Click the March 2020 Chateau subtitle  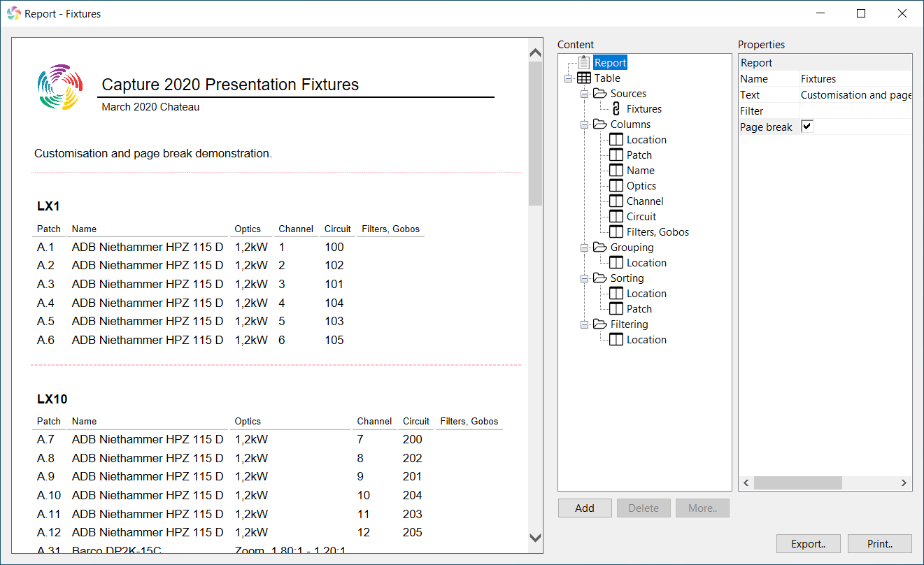(150, 107)
